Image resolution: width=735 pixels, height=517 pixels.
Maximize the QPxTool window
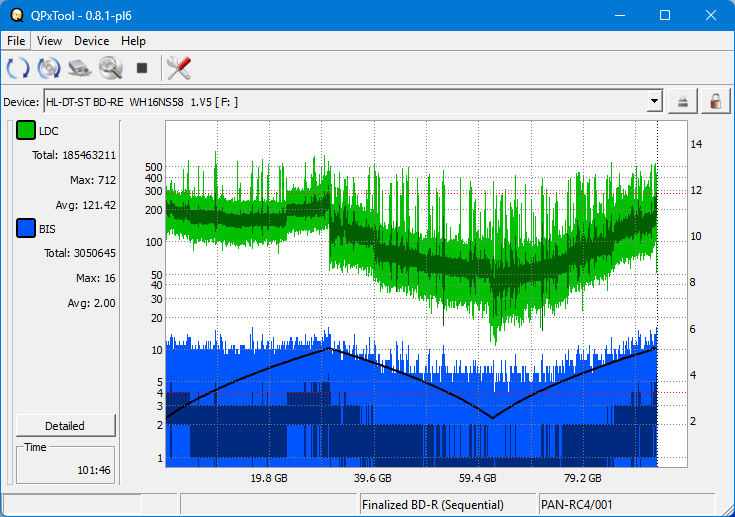(665, 15)
